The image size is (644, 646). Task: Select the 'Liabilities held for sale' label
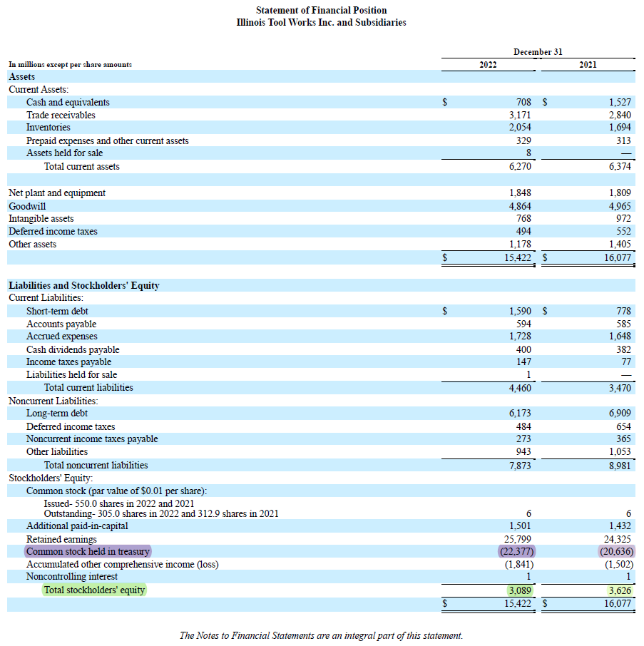(x=72, y=374)
